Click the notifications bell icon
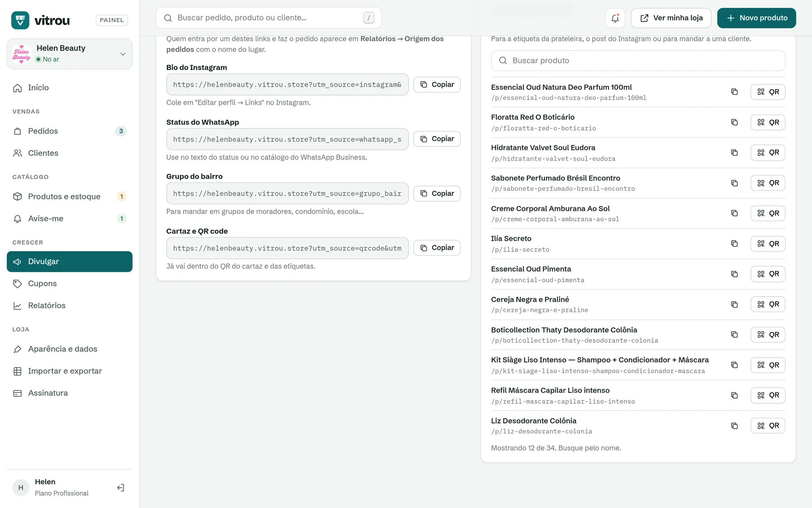812x508 pixels. coord(615,18)
